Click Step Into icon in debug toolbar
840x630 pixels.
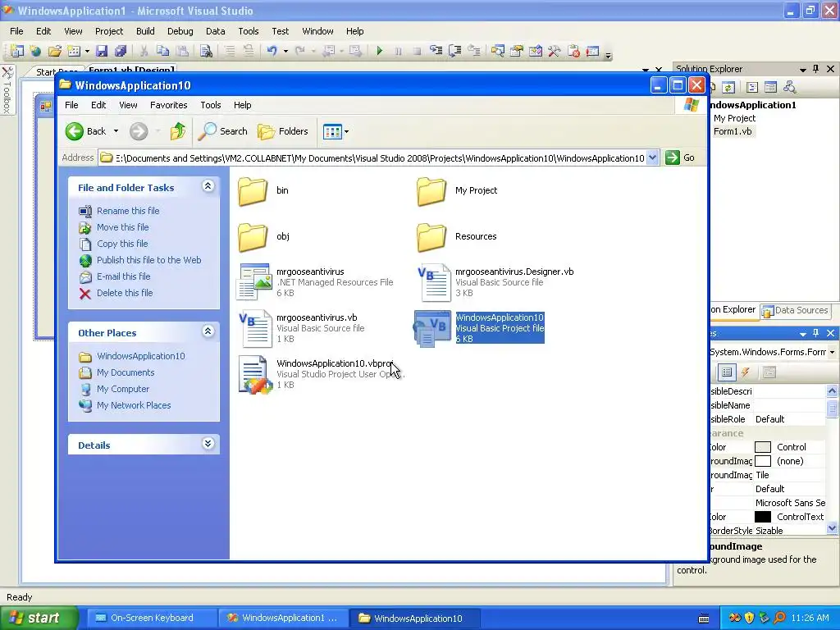point(436,51)
